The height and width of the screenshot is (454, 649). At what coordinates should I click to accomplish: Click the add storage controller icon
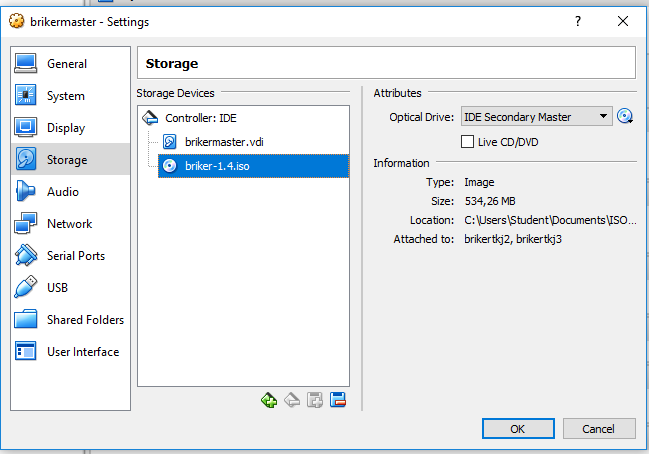tap(268, 401)
